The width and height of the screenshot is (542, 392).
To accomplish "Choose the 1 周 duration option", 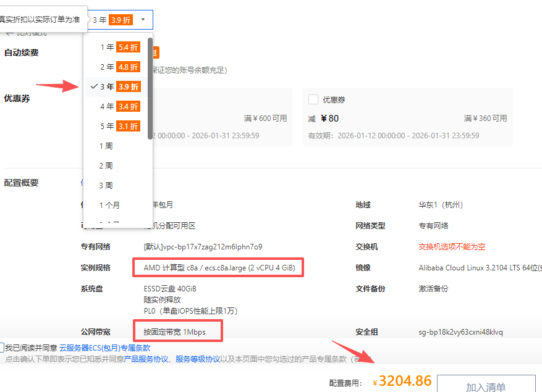I will tap(106, 146).
